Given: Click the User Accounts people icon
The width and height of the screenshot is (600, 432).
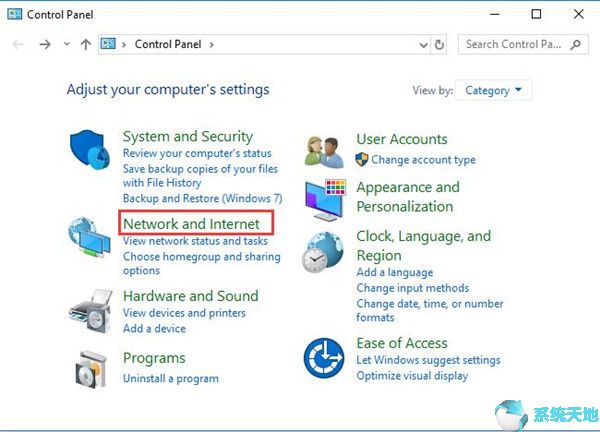Looking at the screenshot, I should pos(324,151).
